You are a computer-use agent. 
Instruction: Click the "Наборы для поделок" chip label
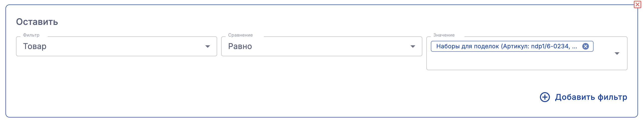(468, 46)
